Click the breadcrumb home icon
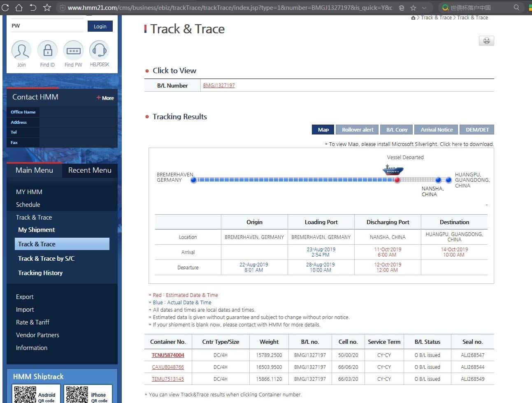532x403 pixels. point(413,18)
